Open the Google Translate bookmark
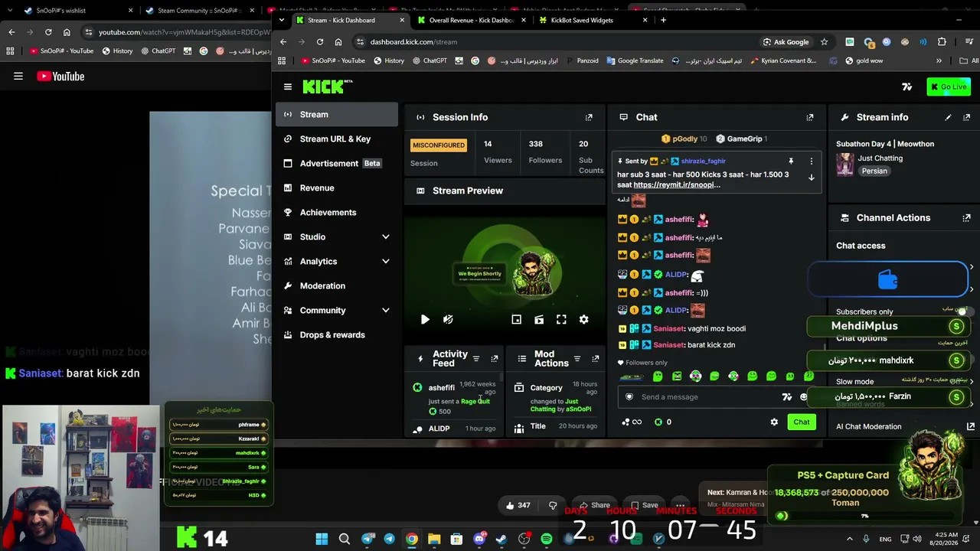This screenshot has height=551, width=980. coord(634,61)
